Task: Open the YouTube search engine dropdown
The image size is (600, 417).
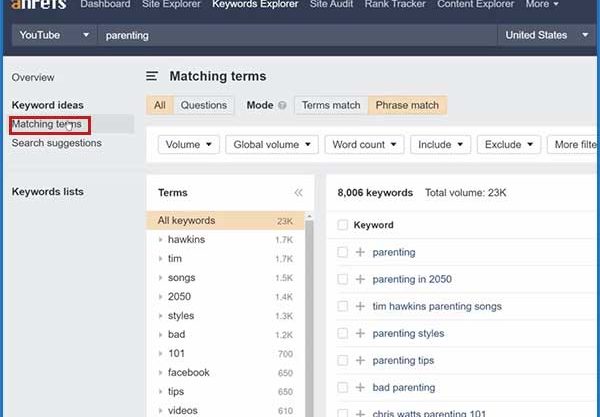Action: [54, 35]
